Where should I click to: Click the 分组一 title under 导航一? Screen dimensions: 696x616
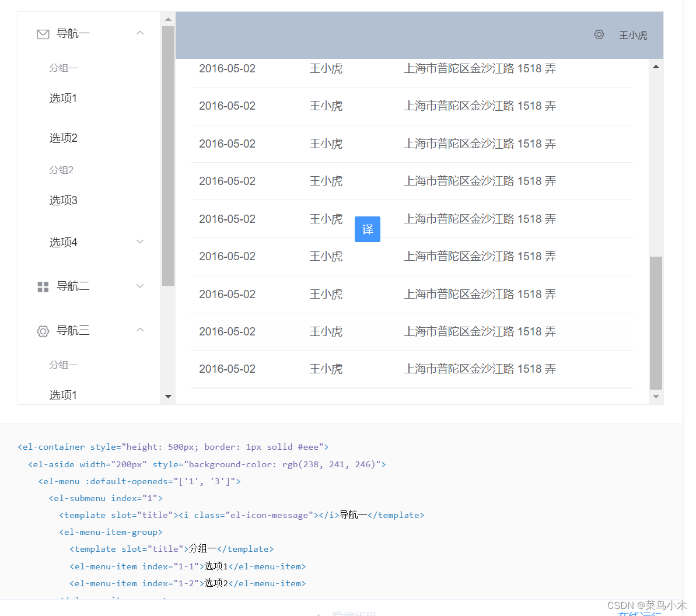click(64, 68)
